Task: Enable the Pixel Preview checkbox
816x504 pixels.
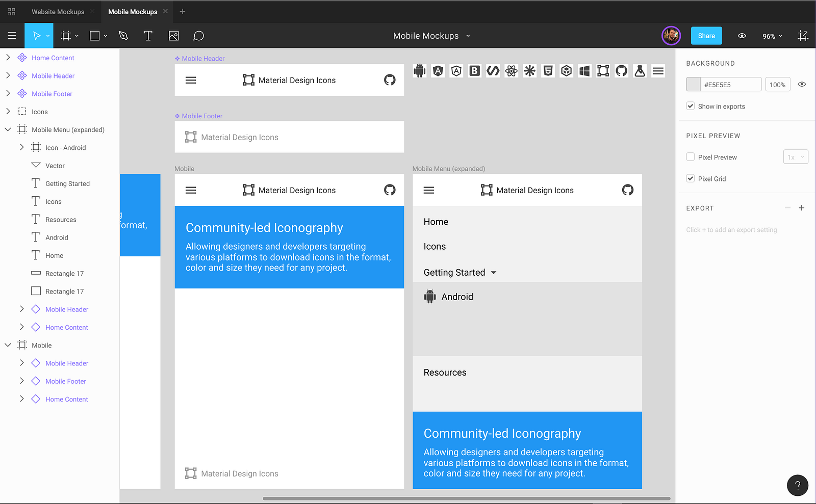Action: click(691, 157)
